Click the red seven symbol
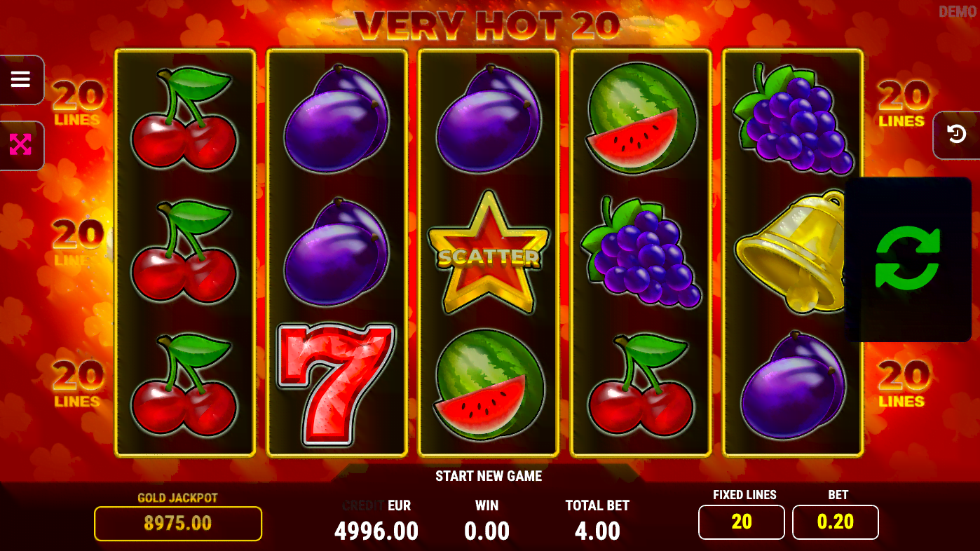Viewport: 980px width, 551px height. pyautogui.click(x=336, y=385)
